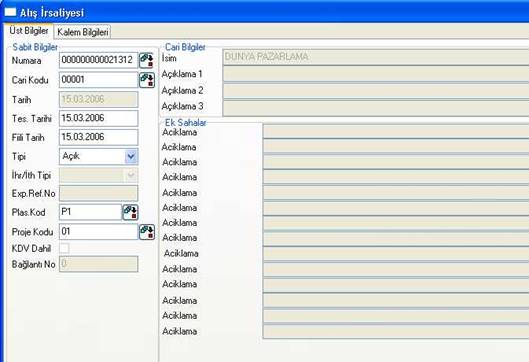
Task: Switch to the Kalem Bilgileri tab
Action: (x=83, y=32)
